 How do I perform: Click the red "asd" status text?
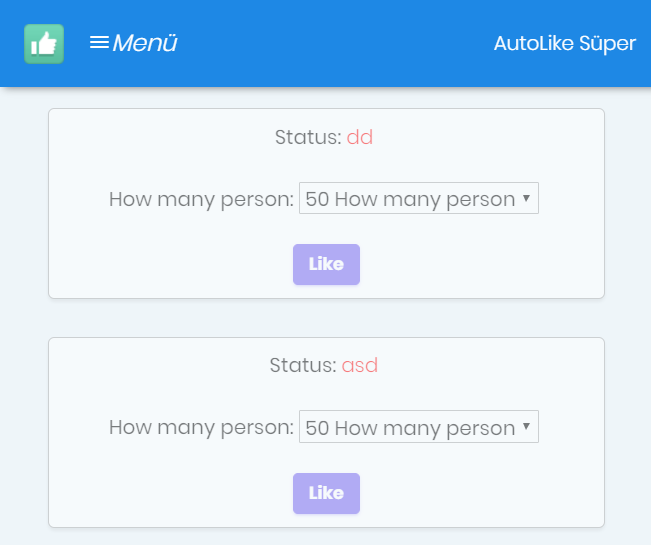point(360,366)
